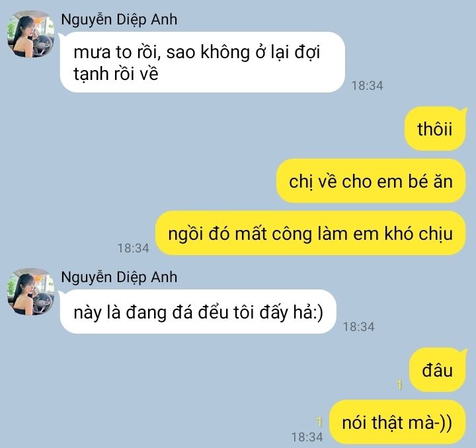Tap the empty chat background under first message

pyautogui.click(x=212, y=128)
